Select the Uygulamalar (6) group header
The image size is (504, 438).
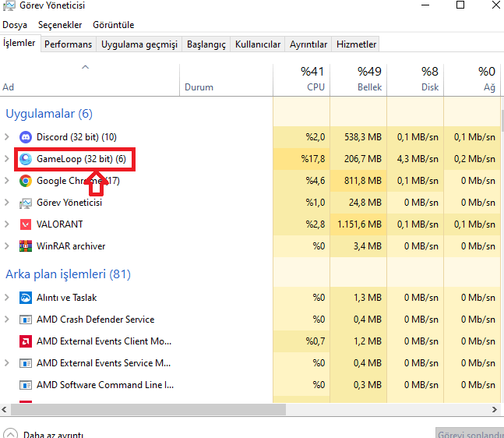49,114
